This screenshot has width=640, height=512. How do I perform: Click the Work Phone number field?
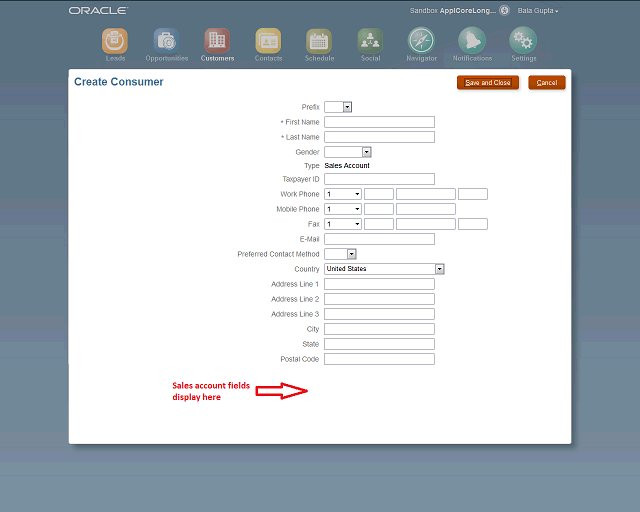[x=426, y=194]
